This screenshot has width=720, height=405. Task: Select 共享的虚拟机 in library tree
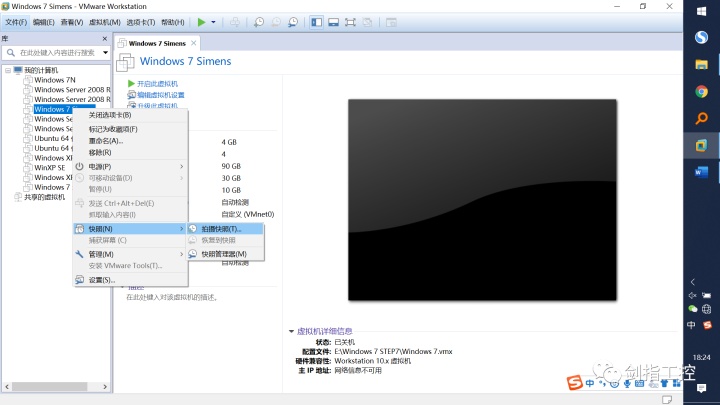[45, 197]
